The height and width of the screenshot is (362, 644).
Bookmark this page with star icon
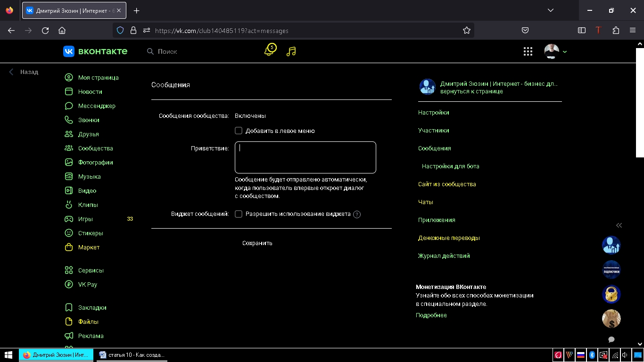467,30
